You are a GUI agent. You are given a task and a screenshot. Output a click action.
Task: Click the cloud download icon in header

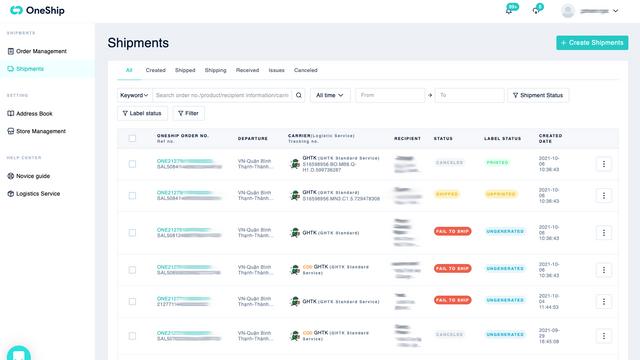click(536, 11)
